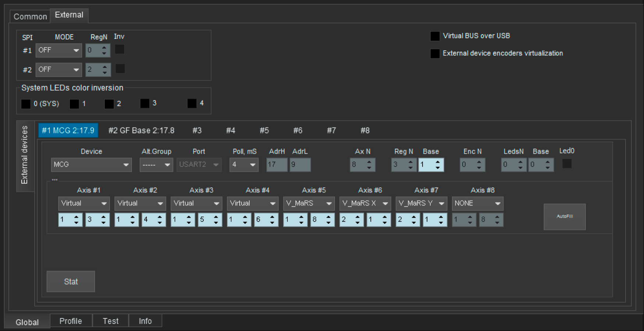Switch to the Common tab

(30, 17)
